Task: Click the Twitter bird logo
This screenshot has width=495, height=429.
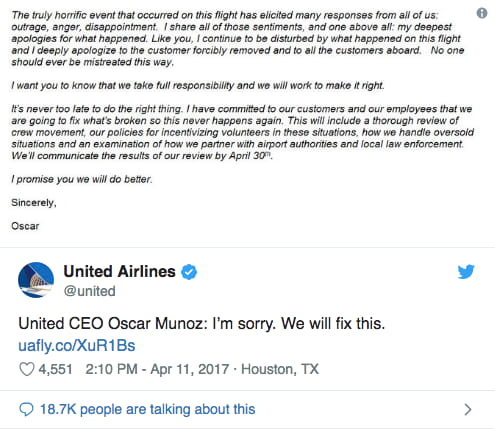Action: pos(466,272)
